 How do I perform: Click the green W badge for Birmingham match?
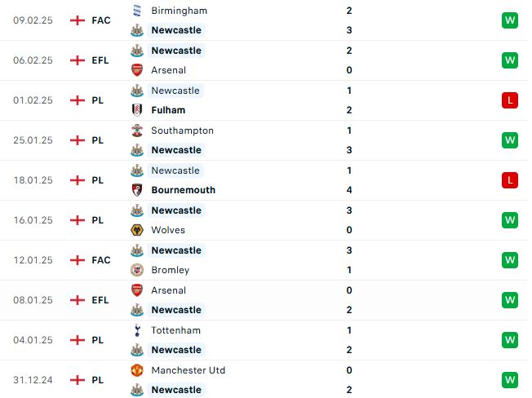[510, 20]
